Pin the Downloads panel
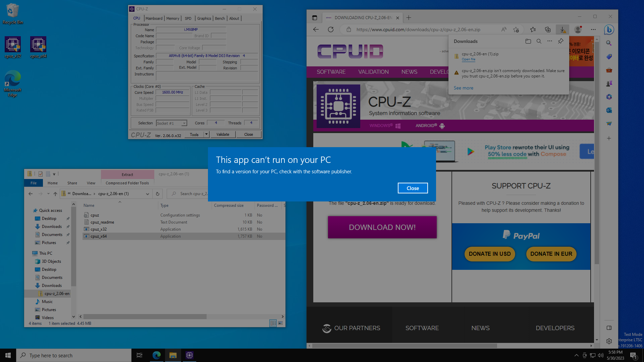 coord(560,41)
